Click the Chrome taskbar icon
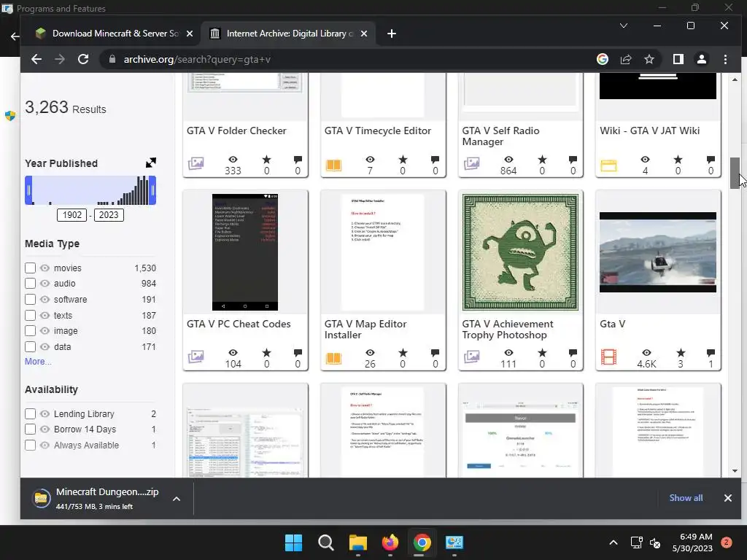 pyautogui.click(x=422, y=542)
